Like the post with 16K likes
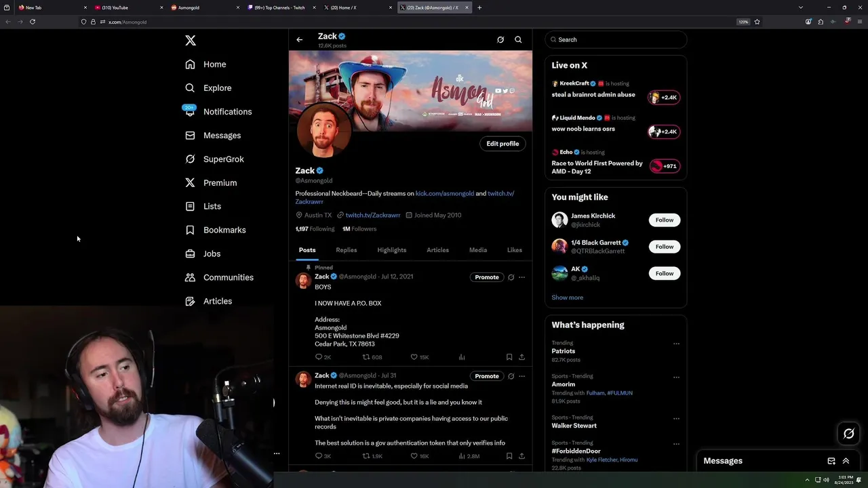This screenshot has width=868, height=488. coord(420,456)
